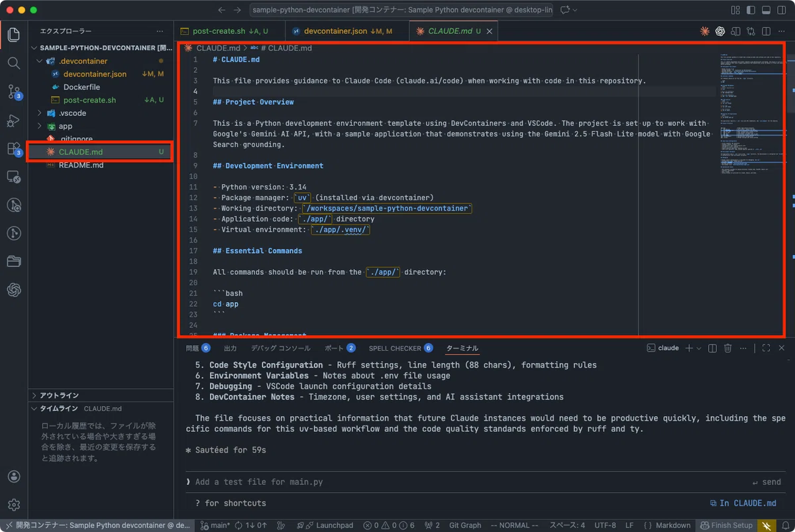Open Explorer panel ellipsis menu

click(160, 31)
